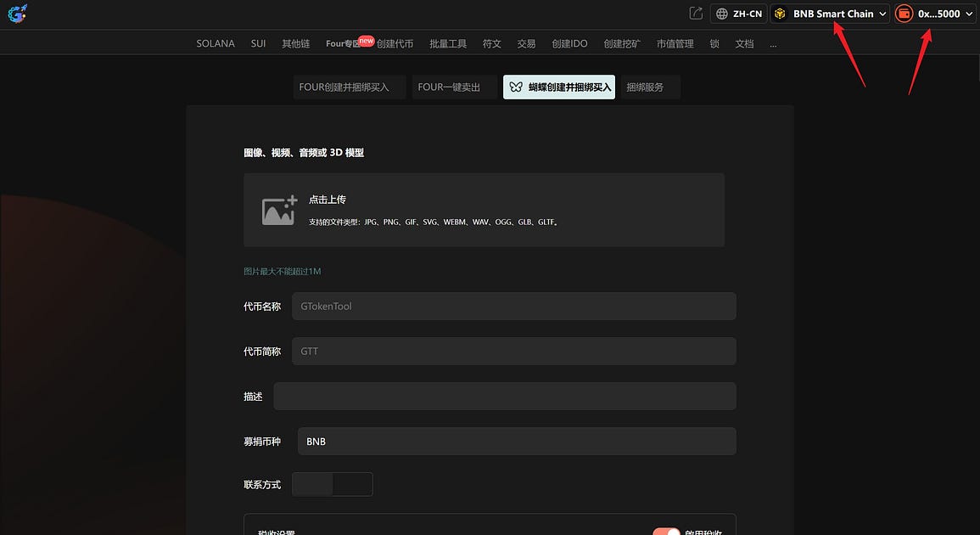Click the orange wallet icon

tap(904, 14)
